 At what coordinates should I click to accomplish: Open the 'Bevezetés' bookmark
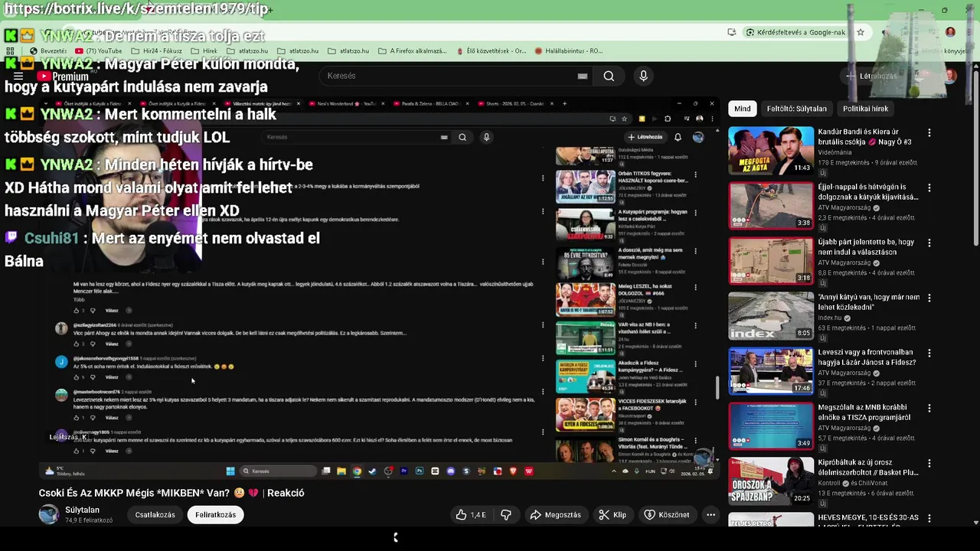(x=47, y=51)
